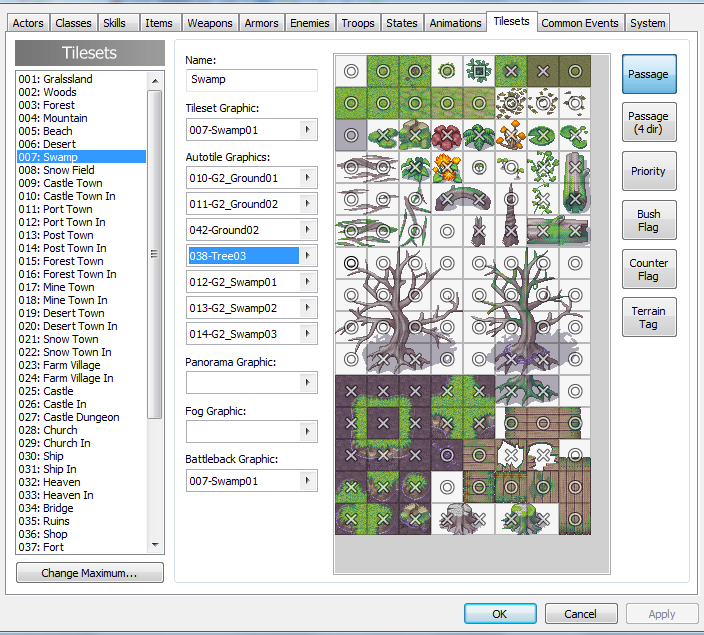Click the tree canopy autotile in first row
The width and height of the screenshot is (704, 635).
pos(479,71)
